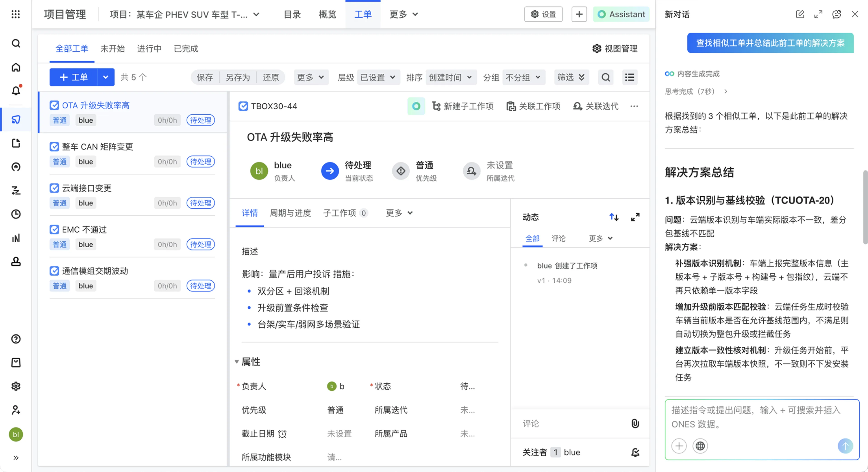The image size is (868, 472).
Task: Expand the sidebar with double chevron
Action: (16, 458)
